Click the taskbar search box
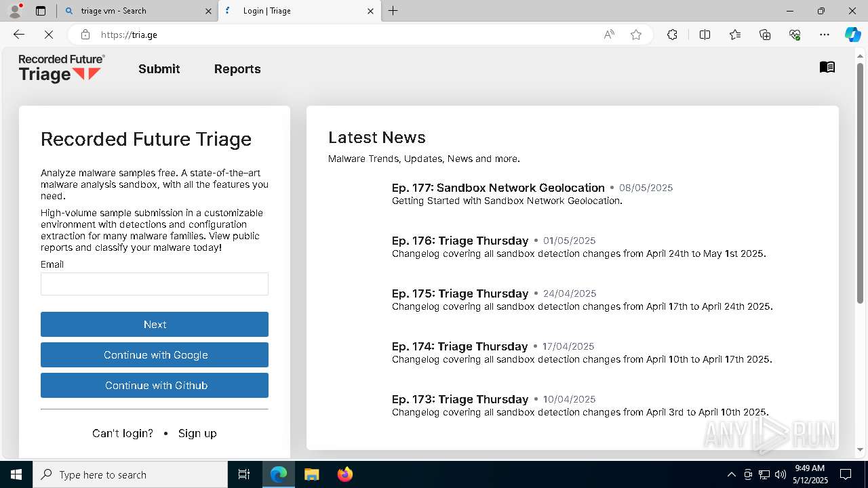The height and width of the screenshot is (488, 868). (130, 474)
